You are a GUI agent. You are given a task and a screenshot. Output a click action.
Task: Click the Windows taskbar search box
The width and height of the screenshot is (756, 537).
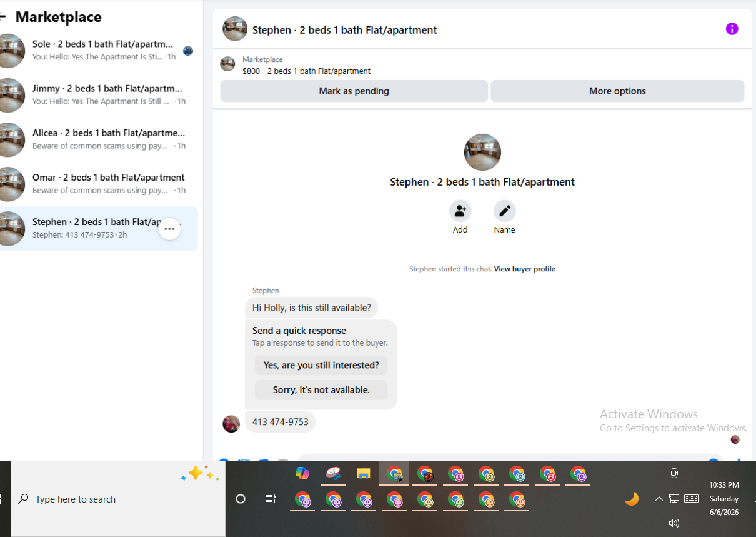[x=118, y=499]
